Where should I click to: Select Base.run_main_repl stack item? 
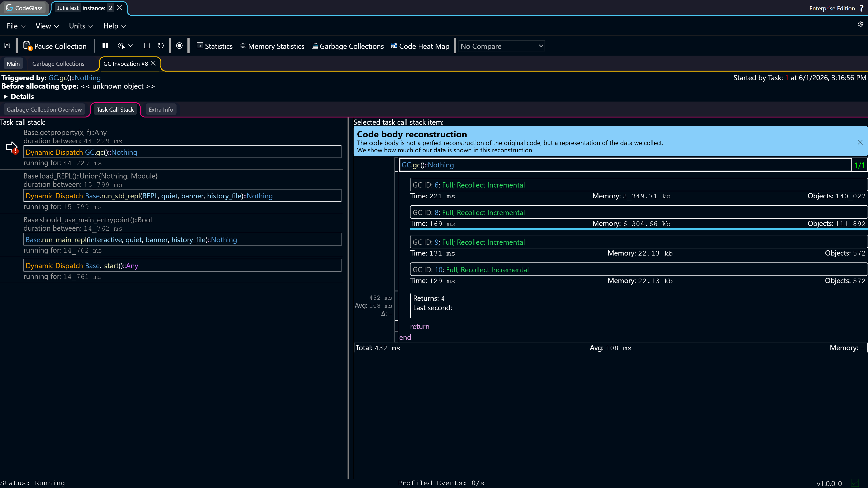click(182, 239)
